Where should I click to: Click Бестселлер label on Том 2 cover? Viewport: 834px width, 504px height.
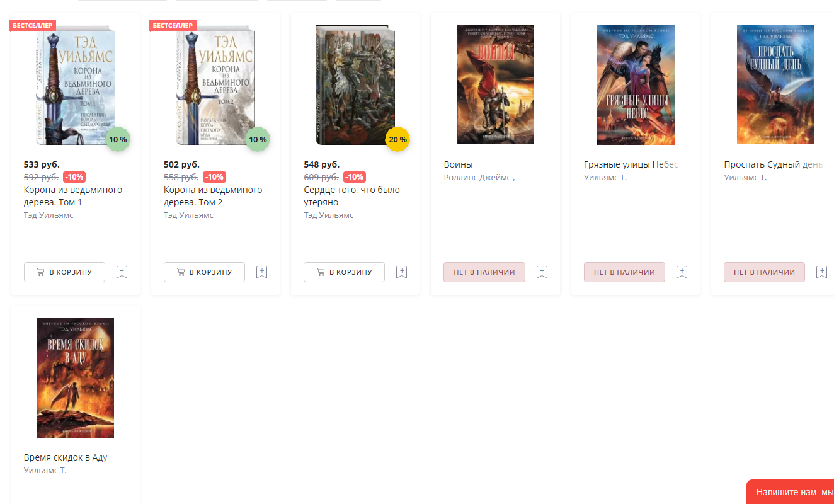coord(173,25)
